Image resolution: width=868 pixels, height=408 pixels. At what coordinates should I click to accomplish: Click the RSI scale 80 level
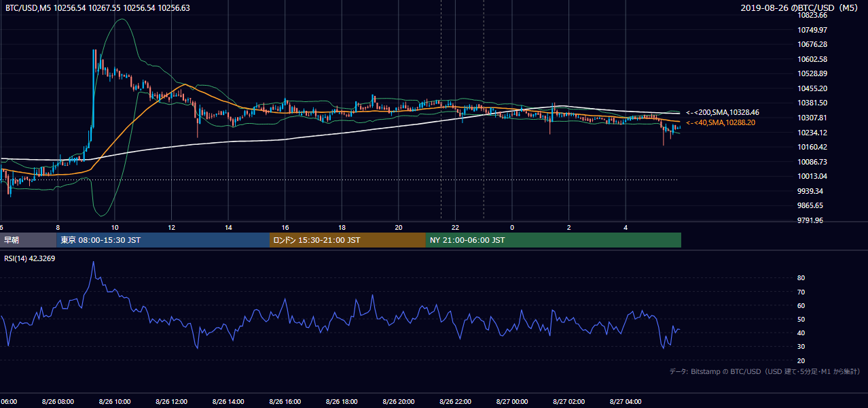pos(801,278)
